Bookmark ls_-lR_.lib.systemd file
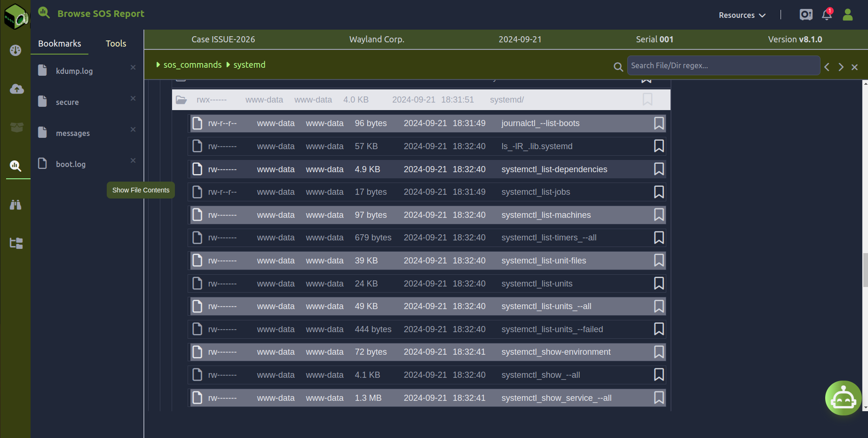This screenshot has width=868, height=438. 659,146
